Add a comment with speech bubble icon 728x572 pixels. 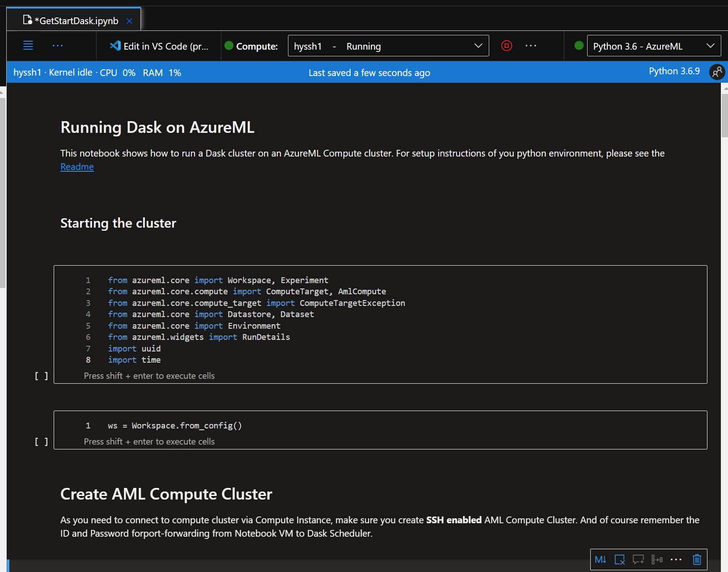(638, 559)
